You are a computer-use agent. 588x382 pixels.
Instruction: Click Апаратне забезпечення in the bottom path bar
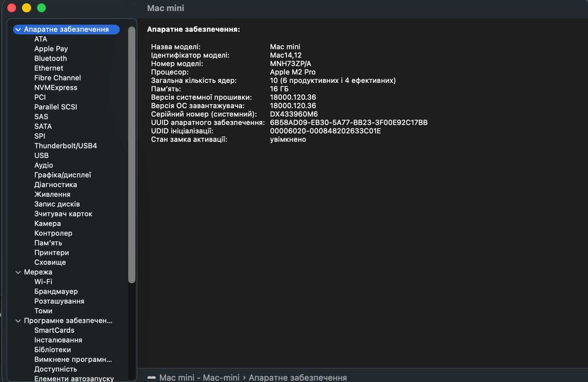[x=298, y=377]
